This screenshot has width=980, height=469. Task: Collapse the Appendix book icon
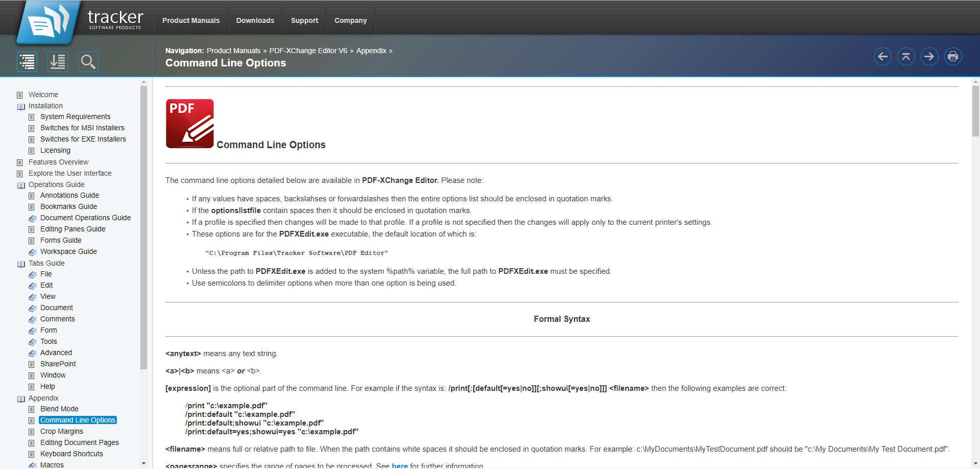click(x=21, y=398)
